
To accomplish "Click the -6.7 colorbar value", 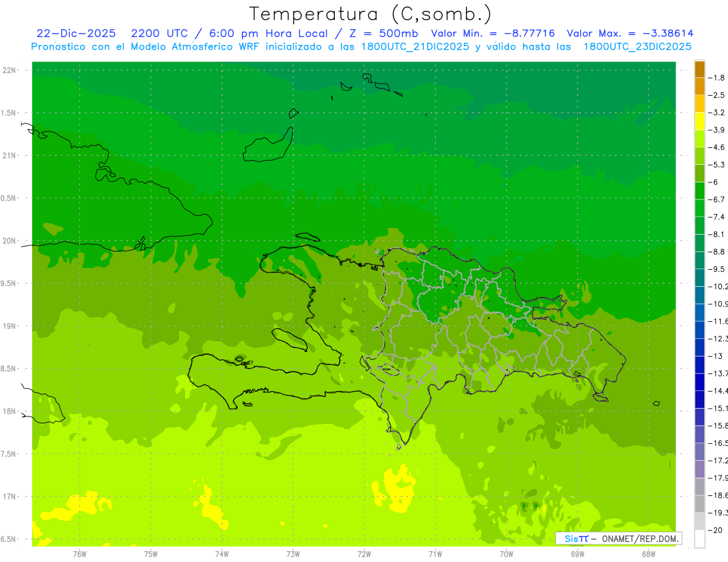I will (718, 199).
